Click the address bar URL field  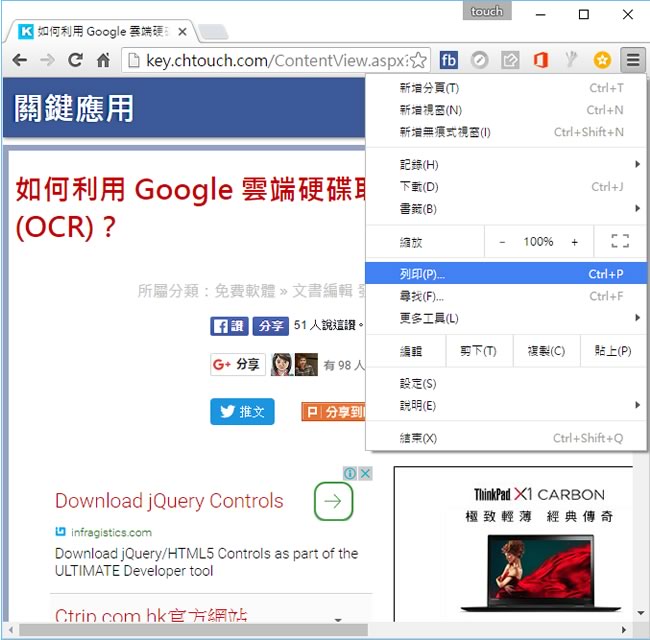pos(276,61)
